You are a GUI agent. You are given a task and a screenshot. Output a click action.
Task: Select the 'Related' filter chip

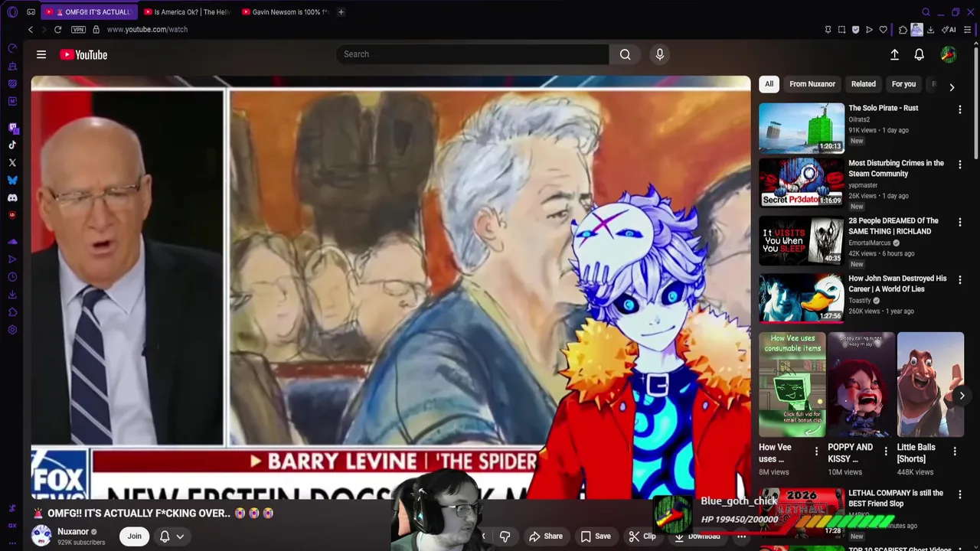tap(863, 84)
